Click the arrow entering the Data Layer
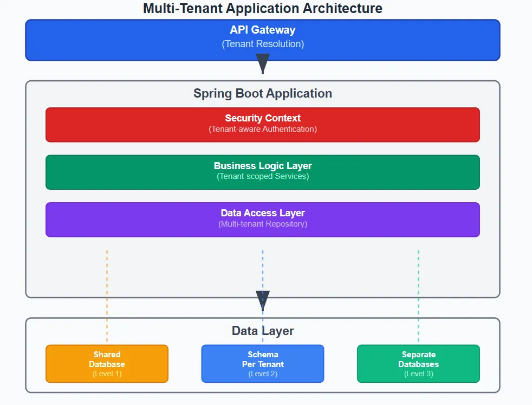Screen dimensions: 532x405 [x=262, y=298]
